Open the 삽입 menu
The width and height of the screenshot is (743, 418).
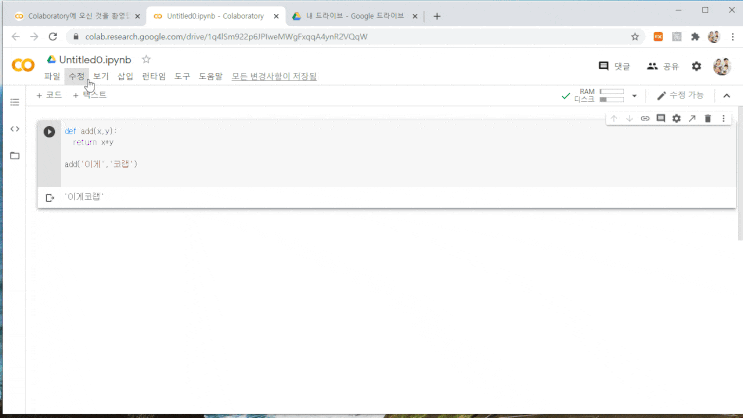125,76
